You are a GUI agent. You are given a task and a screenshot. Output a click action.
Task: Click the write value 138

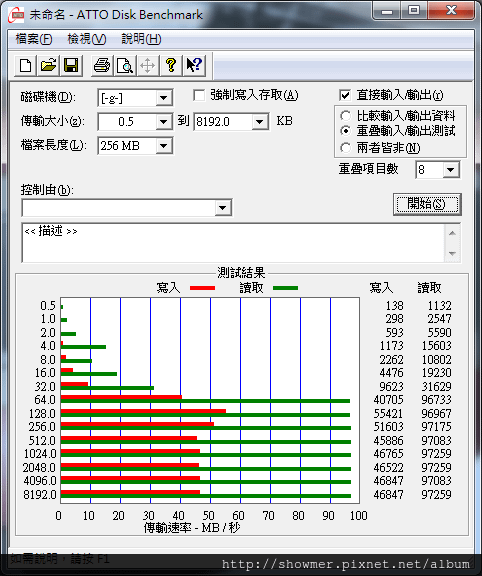tap(395, 306)
